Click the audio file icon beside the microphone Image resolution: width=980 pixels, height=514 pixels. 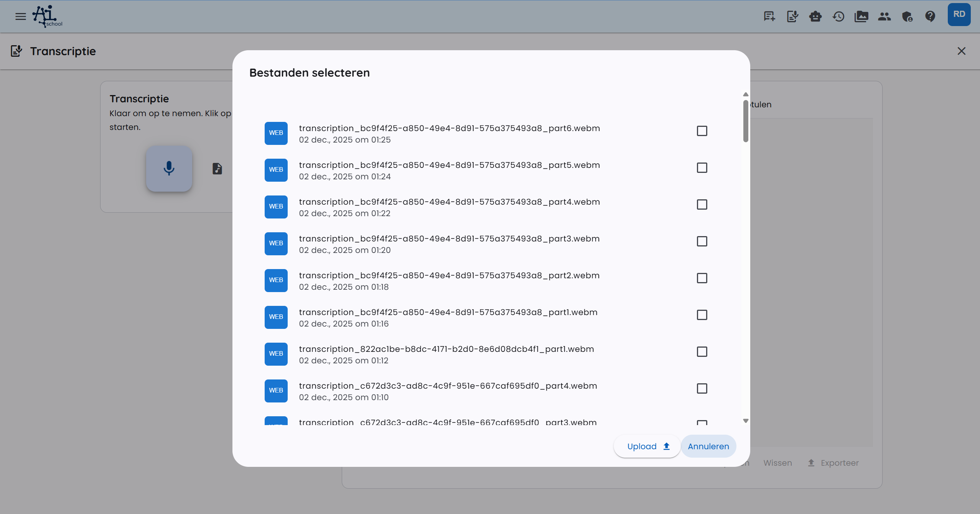217,169
